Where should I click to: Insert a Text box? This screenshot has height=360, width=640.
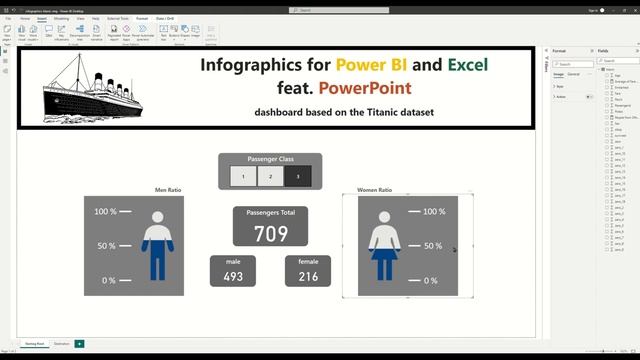click(x=163, y=32)
